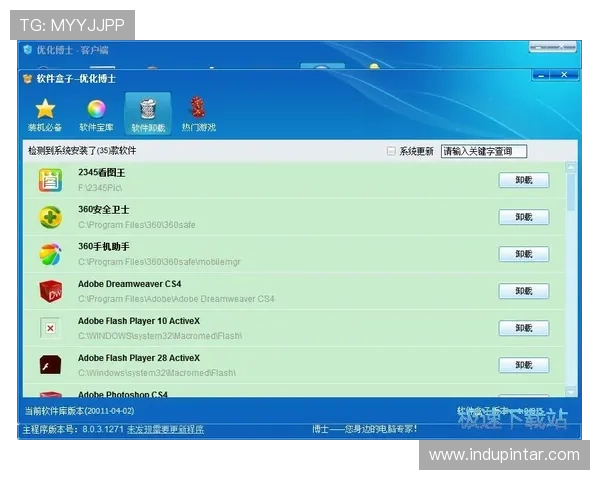Minimize the 软件盒子 window

tap(541, 75)
